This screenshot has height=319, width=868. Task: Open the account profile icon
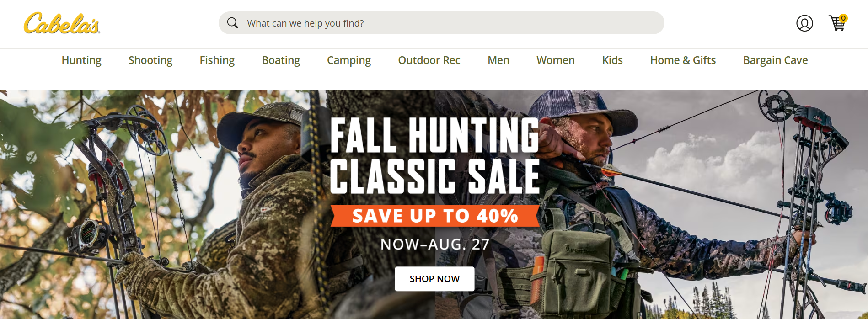pos(804,23)
